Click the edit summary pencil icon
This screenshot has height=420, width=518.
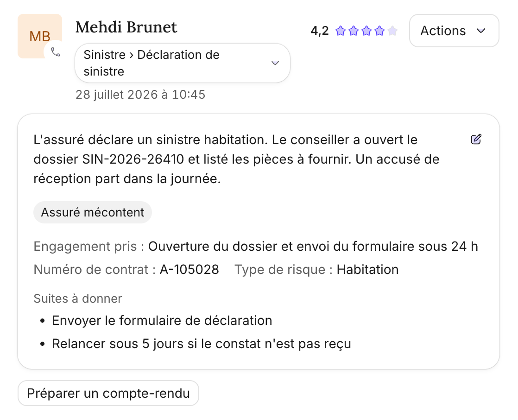click(476, 139)
